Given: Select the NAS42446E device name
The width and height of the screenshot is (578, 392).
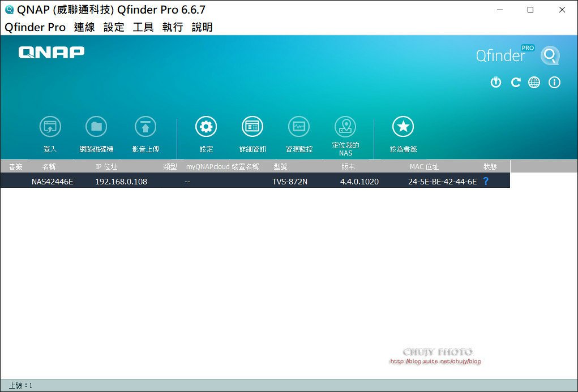Looking at the screenshot, I should click(52, 181).
